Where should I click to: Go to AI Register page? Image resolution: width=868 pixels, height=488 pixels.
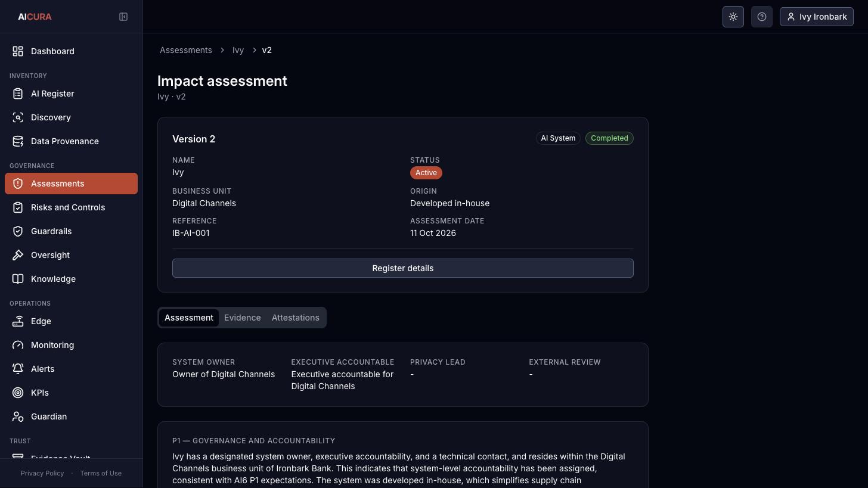71,94
